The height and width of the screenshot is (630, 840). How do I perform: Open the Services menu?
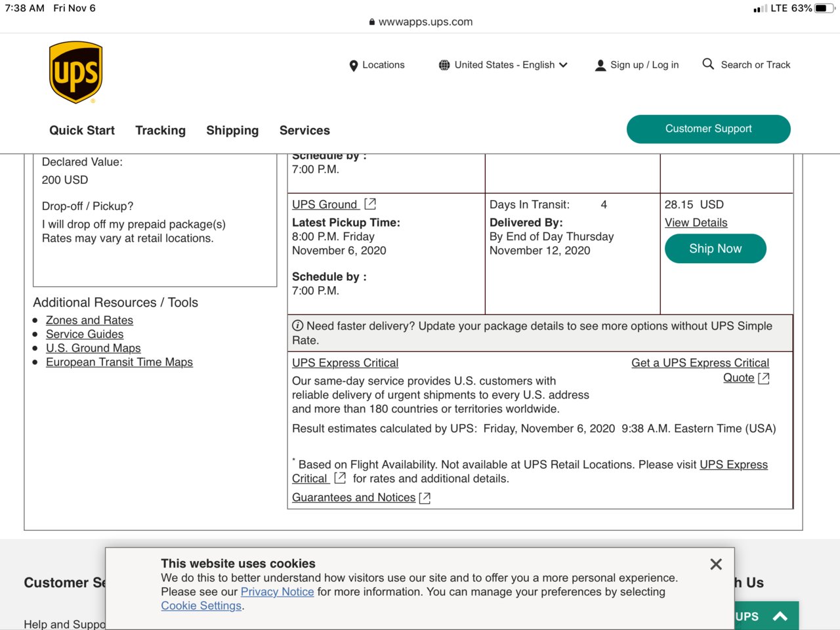point(304,131)
